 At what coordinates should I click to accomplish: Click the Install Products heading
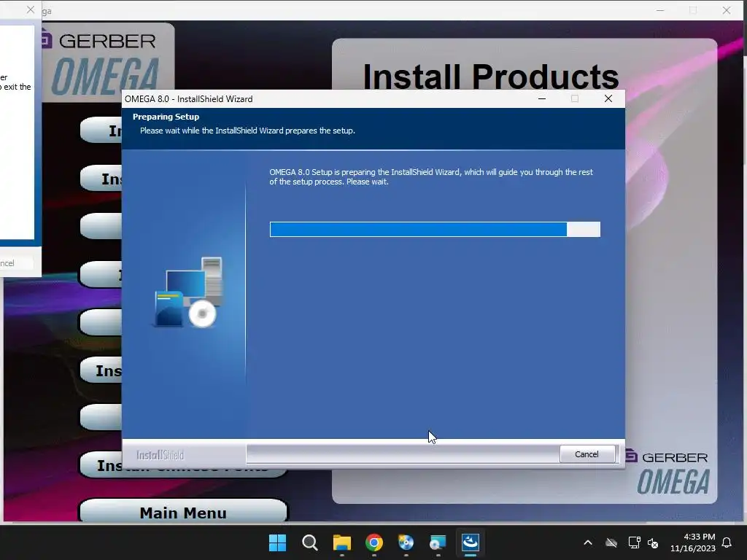(491, 77)
